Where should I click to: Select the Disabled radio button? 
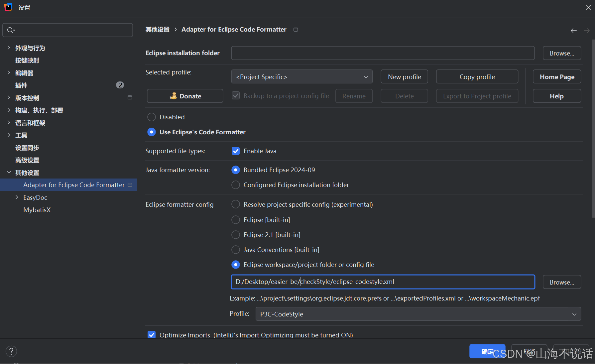pyautogui.click(x=152, y=117)
